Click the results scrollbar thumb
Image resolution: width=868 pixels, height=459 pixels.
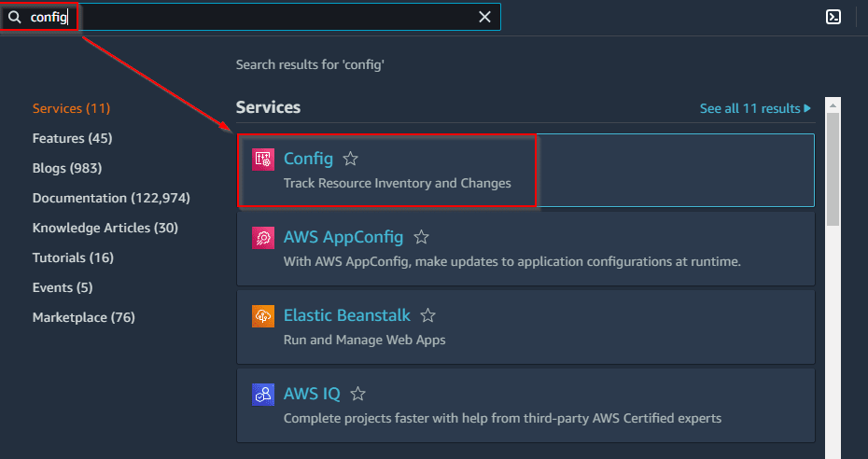pos(833,169)
